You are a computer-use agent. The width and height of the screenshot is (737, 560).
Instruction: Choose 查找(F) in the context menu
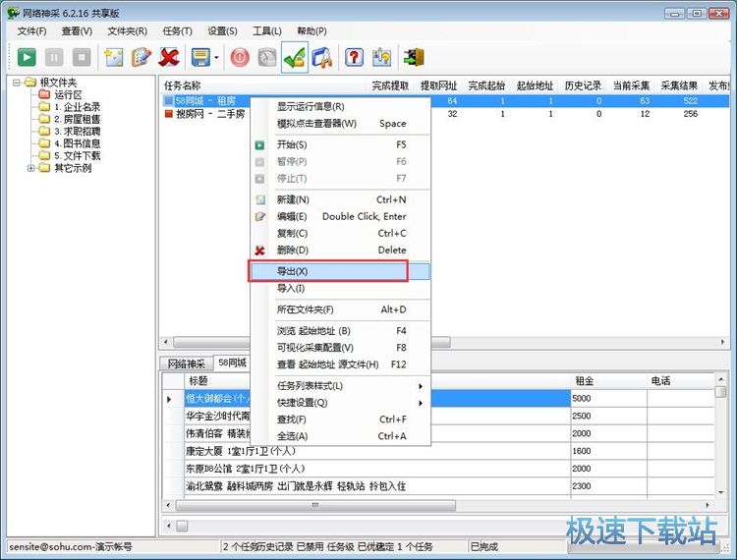coord(341,420)
